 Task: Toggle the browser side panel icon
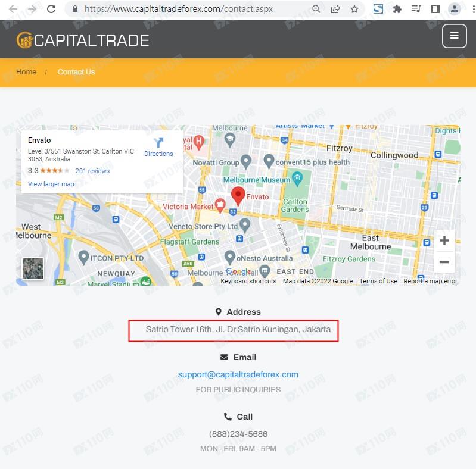[435, 9]
